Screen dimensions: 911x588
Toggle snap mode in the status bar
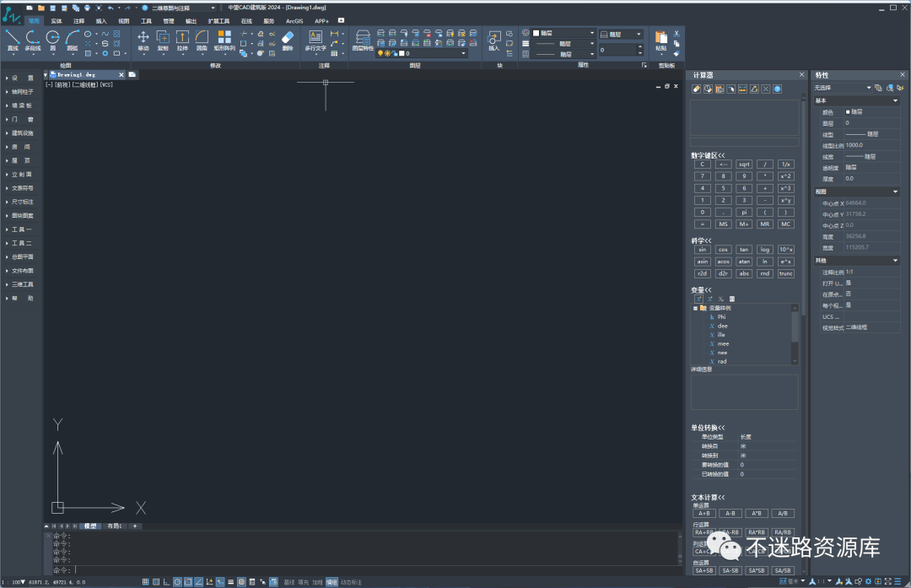click(145, 581)
